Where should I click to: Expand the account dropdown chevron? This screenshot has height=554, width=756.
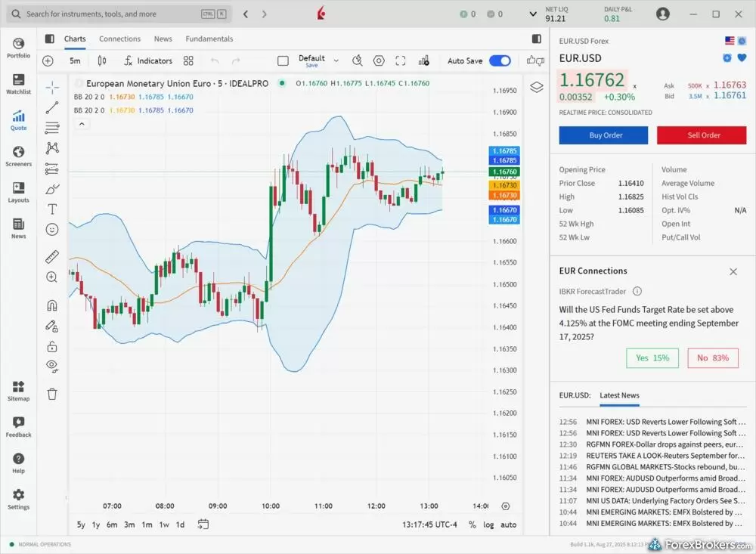(533, 14)
